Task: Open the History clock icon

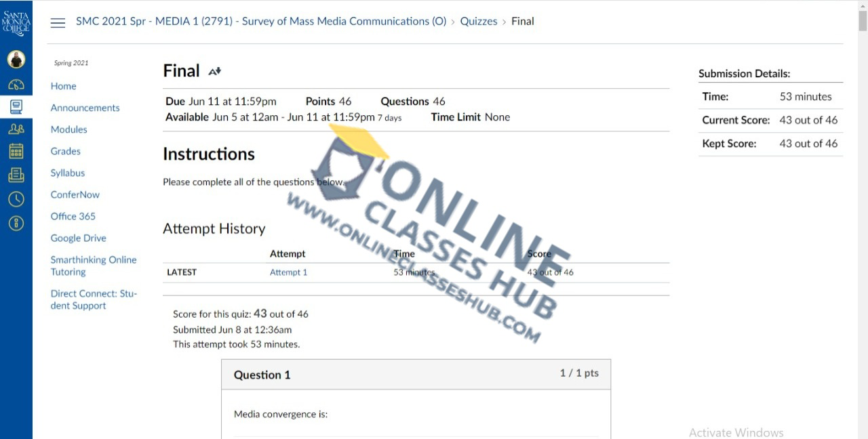Action: point(16,199)
